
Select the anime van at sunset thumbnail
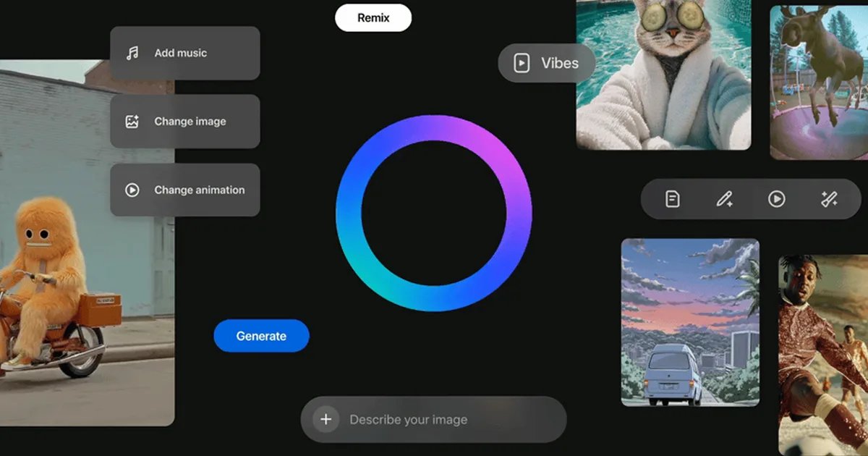pyautogui.click(x=690, y=322)
